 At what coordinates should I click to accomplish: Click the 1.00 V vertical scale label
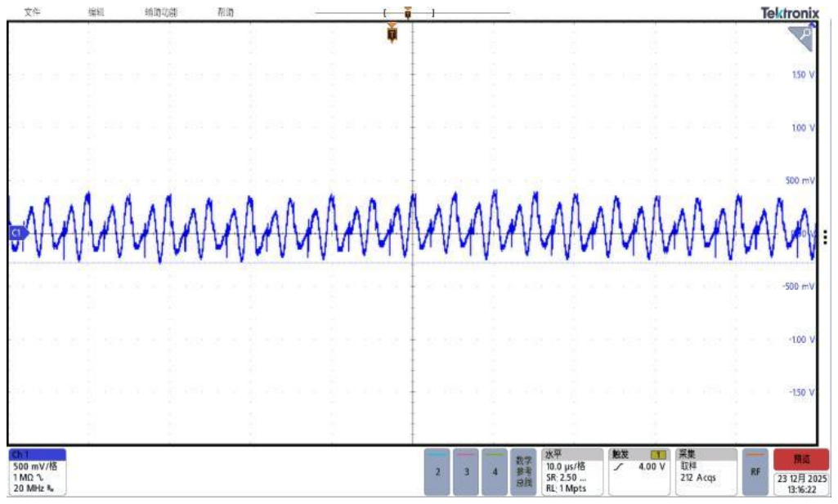pos(804,127)
